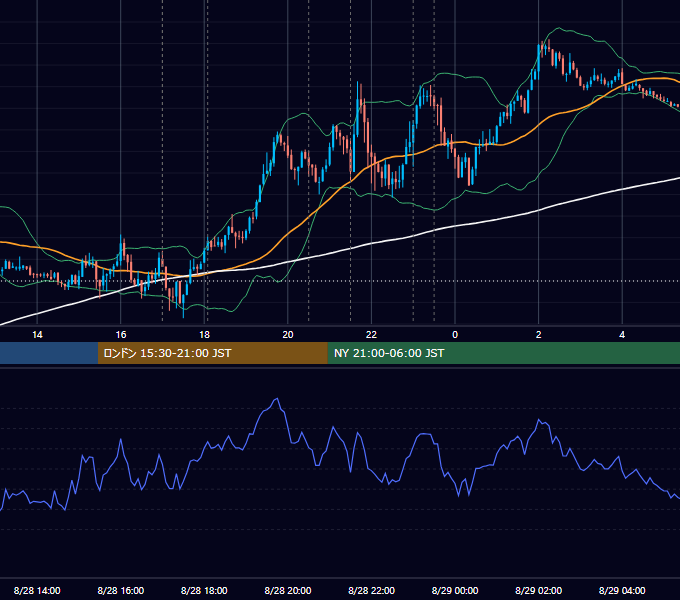Click the 8/28 18:00 label on indicator axis
Screen dimensions: 680x600
(x=204, y=590)
